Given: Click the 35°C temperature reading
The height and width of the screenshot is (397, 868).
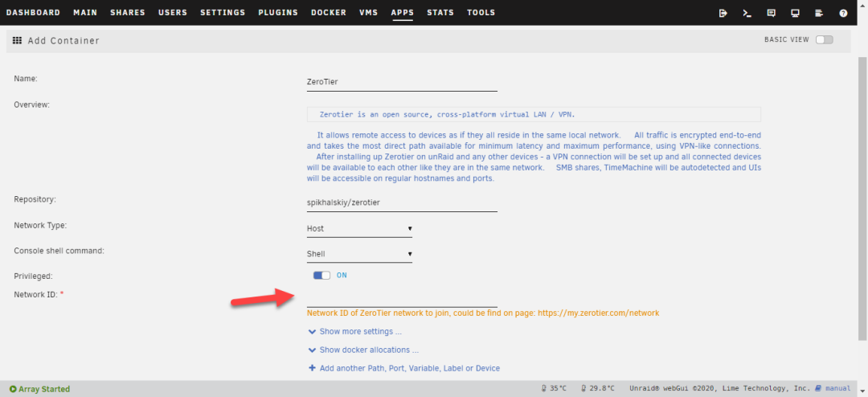Looking at the screenshot, I should pos(554,389).
